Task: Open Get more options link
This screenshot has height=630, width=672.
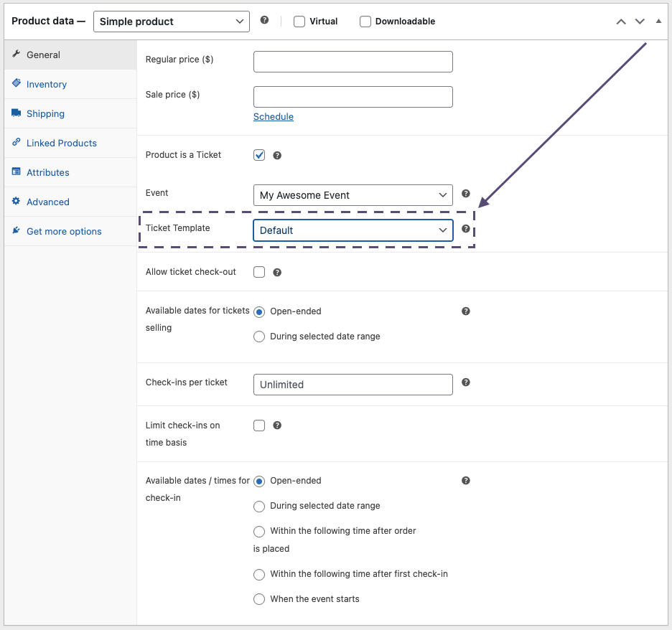Action: 64,232
